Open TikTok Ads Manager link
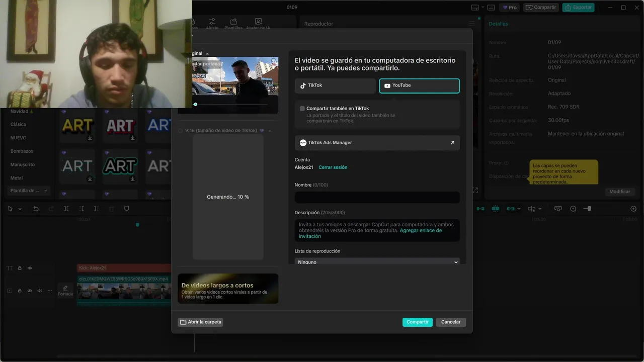Screen dimensions: 644x362 click(377, 143)
